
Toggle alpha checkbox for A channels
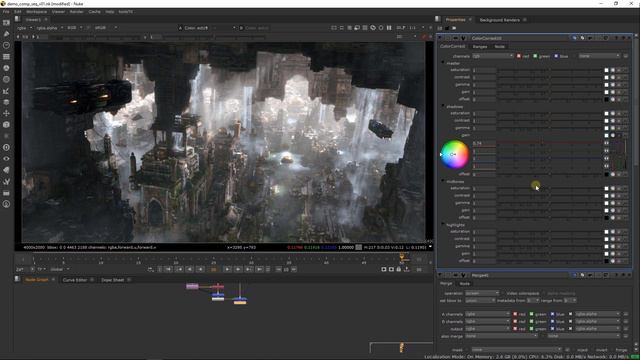click(x=571, y=314)
